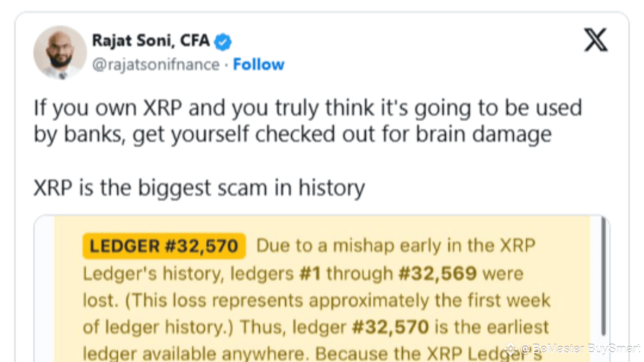
Task: Select the X icon to view on Twitter
Action: [595, 40]
